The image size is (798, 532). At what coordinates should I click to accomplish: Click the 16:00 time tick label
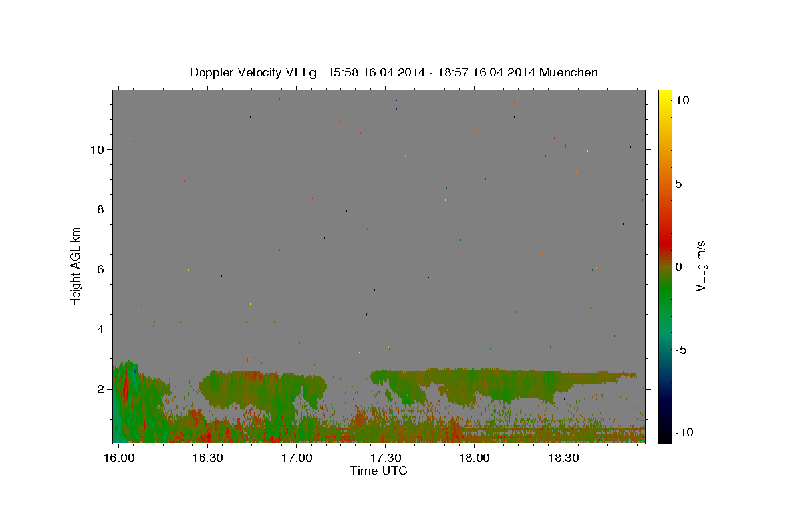pyautogui.click(x=120, y=458)
